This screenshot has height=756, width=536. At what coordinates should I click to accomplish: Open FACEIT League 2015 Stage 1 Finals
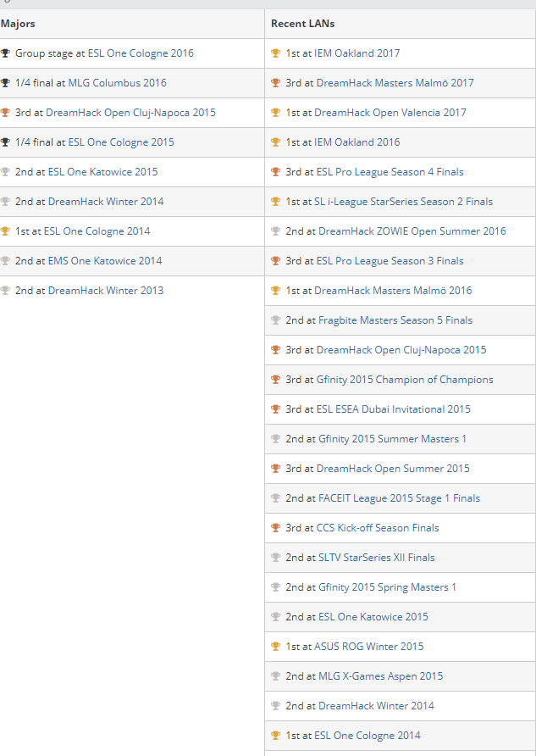(x=399, y=498)
